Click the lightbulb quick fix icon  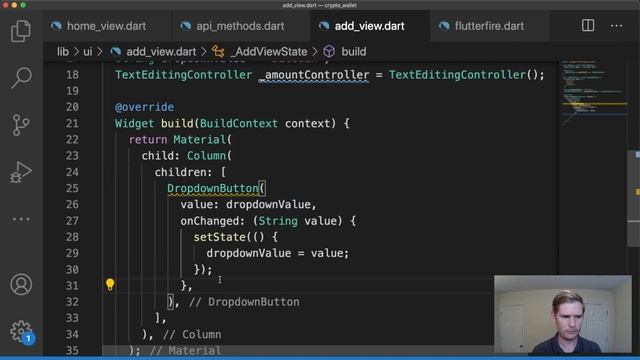pyautogui.click(x=110, y=284)
